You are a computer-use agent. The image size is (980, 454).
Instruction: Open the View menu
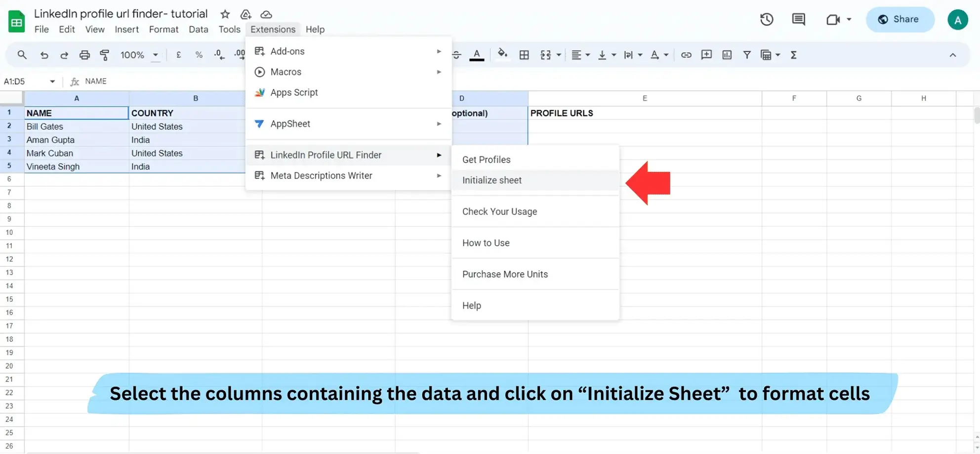[95, 29]
